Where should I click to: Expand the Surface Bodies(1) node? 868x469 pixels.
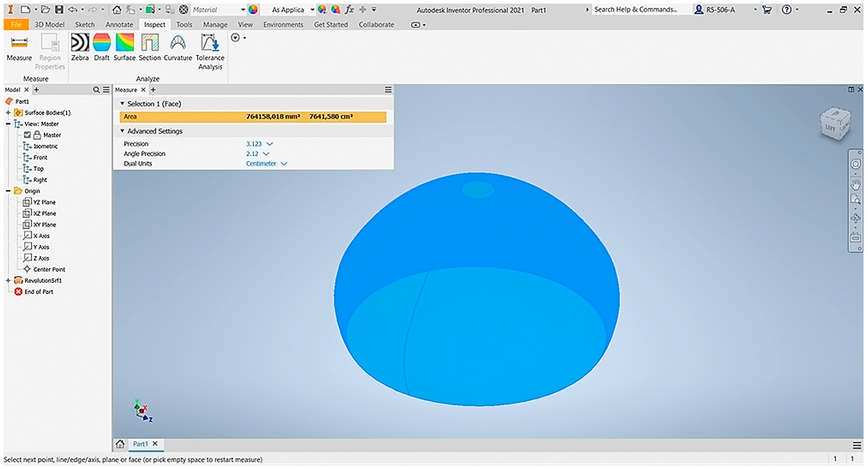8,112
